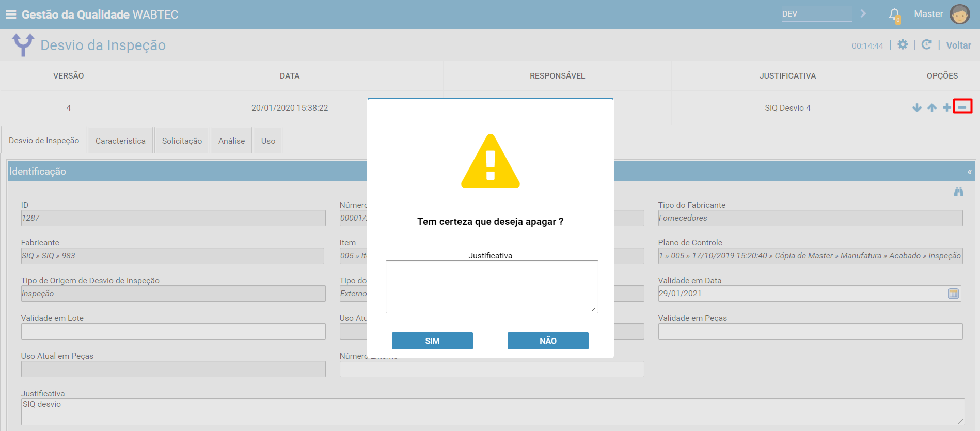Click version cell 4
The width and height of the screenshot is (980, 431).
(68, 108)
